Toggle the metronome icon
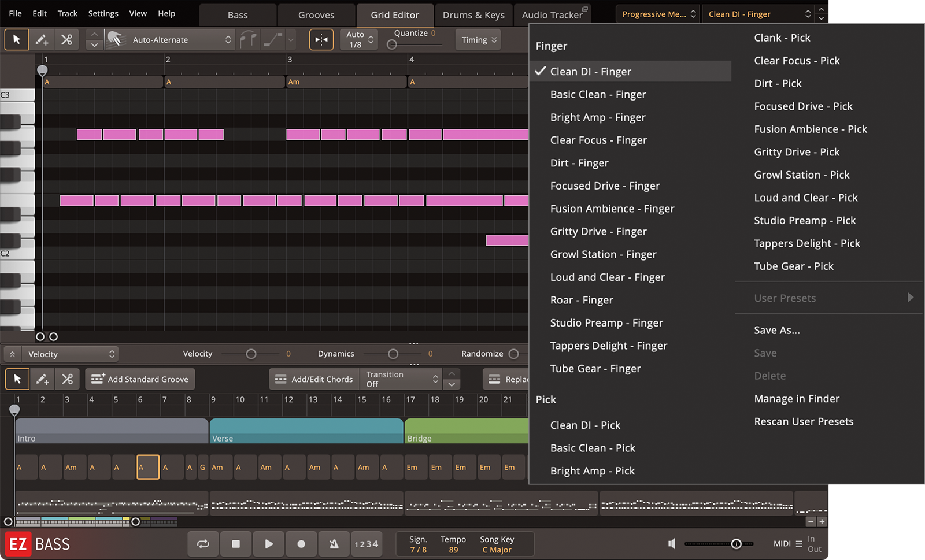Image resolution: width=925 pixels, height=560 pixels. (x=334, y=544)
